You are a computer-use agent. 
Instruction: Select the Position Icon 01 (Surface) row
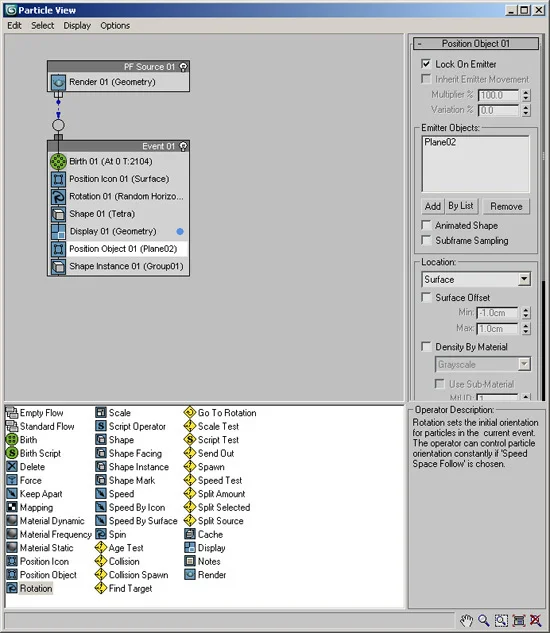pos(119,179)
